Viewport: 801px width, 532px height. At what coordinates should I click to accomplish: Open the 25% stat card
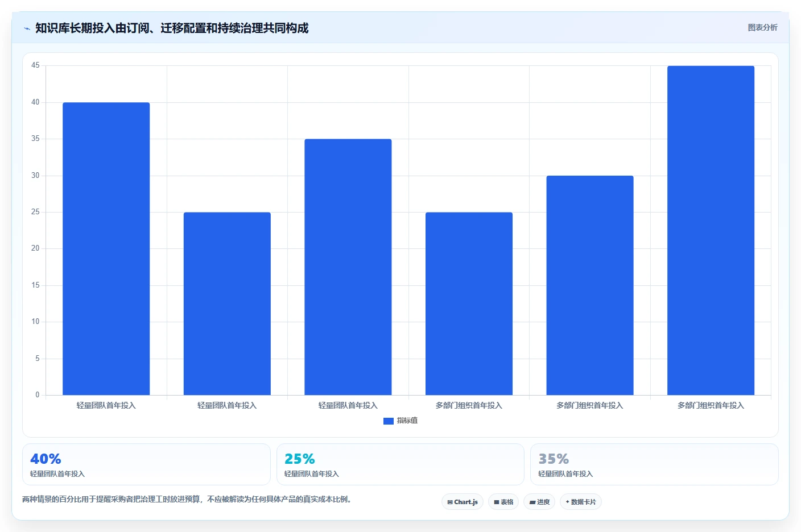click(x=400, y=464)
